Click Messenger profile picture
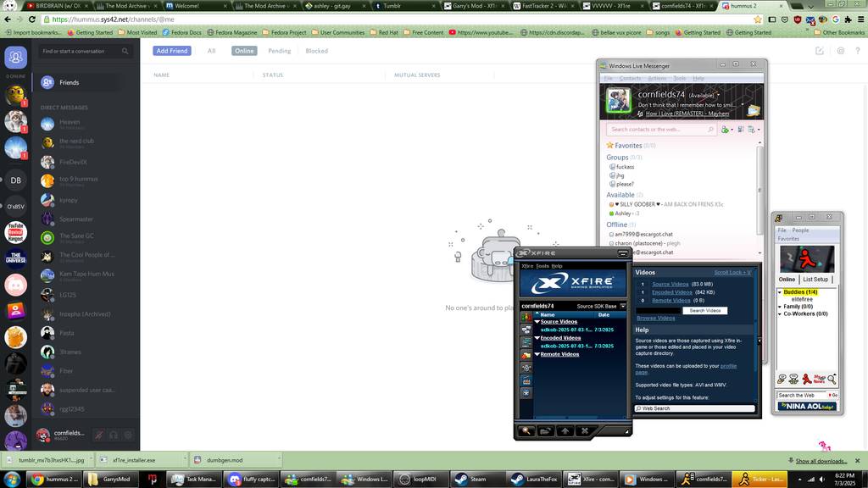 click(618, 102)
